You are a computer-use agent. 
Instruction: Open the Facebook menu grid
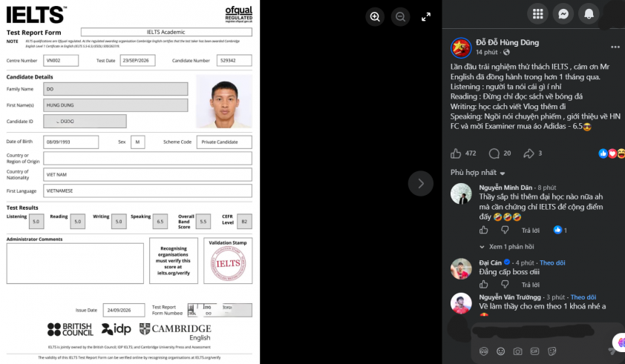[537, 14]
